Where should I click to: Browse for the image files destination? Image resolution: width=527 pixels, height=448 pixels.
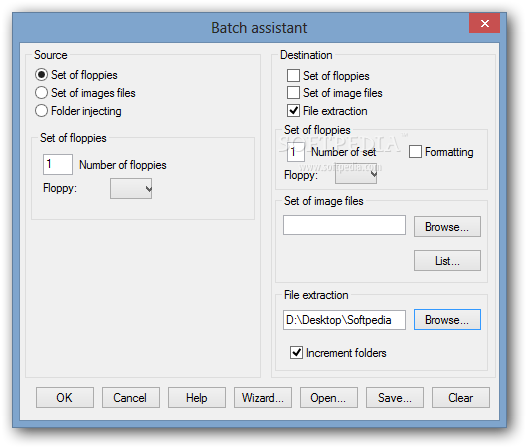pos(447,227)
